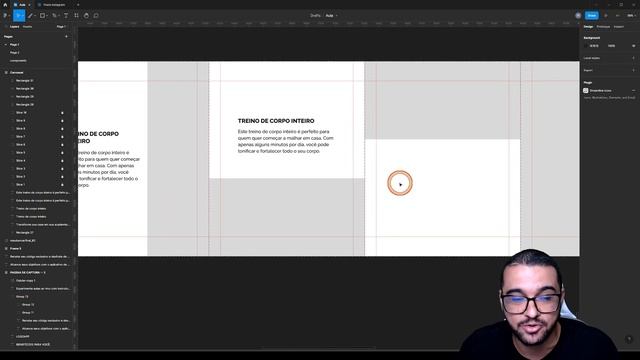
Task: Open the help question-mark button
Action: click(x=629, y=339)
